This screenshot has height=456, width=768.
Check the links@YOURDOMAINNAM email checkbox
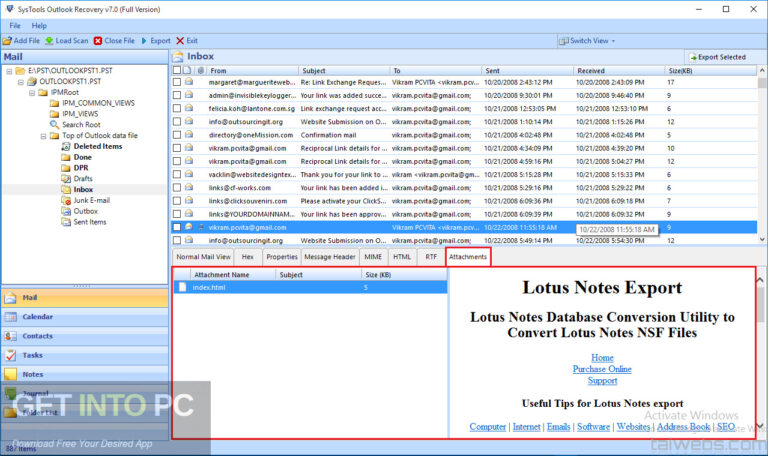177,215
